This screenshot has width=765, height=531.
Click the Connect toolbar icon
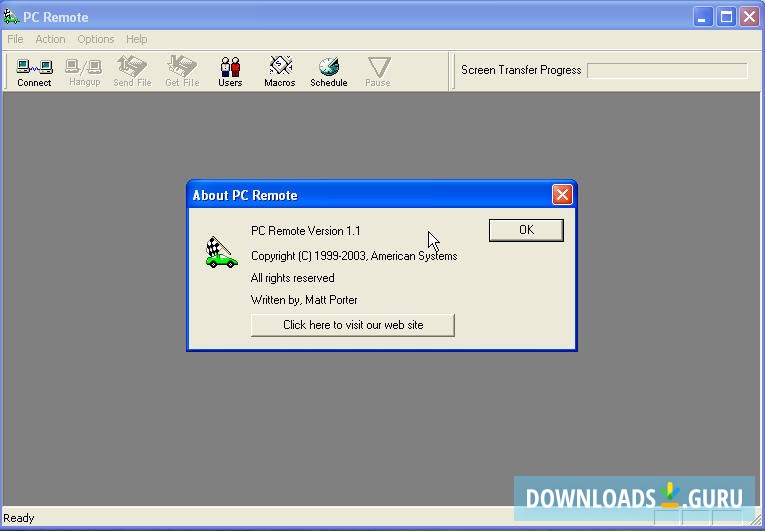click(x=34, y=72)
